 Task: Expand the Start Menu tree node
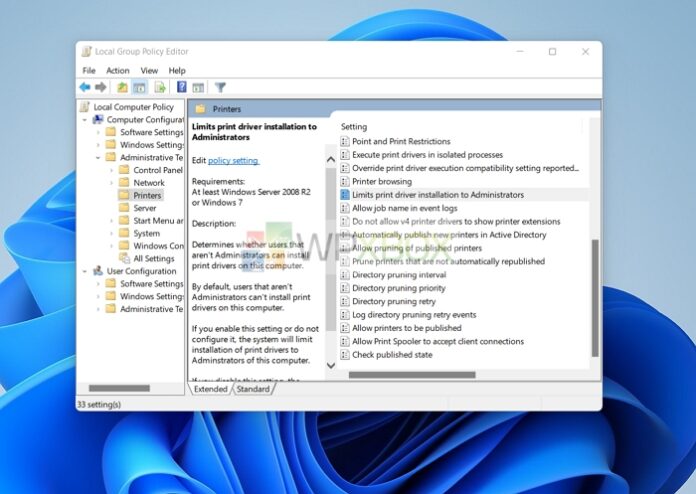click(111, 221)
